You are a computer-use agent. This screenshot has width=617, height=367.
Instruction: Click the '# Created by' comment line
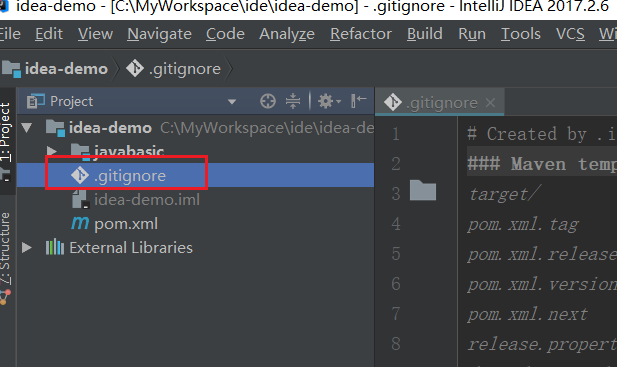tap(542, 134)
